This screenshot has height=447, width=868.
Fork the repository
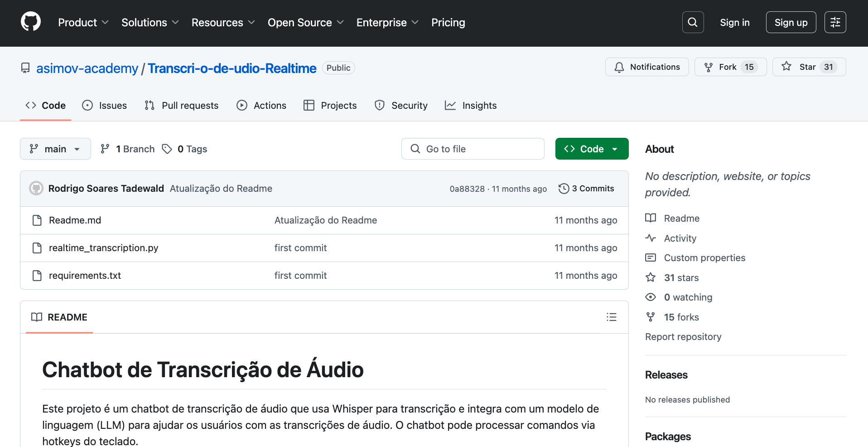click(730, 67)
